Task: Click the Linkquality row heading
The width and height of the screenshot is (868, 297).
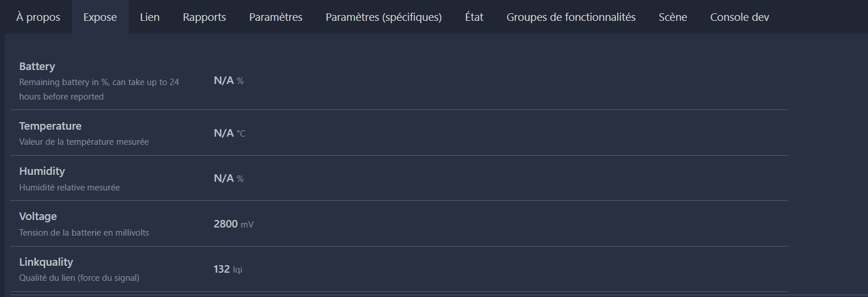Action: pyautogui.click(x=46, y=262)
